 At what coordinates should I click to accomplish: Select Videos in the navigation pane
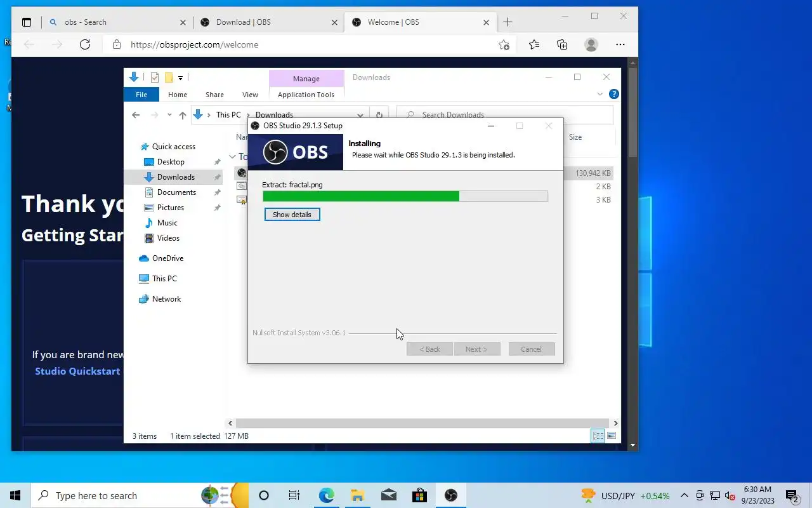point(168,238)
